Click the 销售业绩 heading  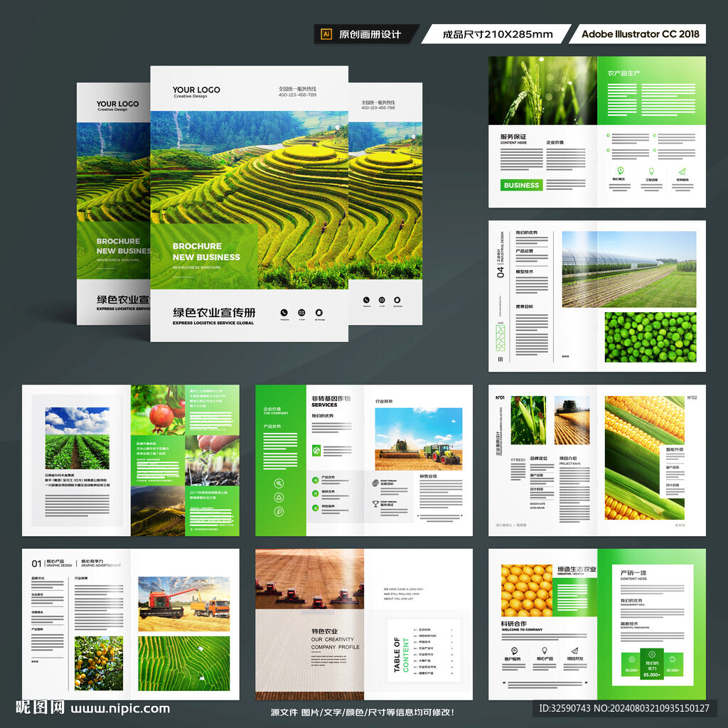428,476
